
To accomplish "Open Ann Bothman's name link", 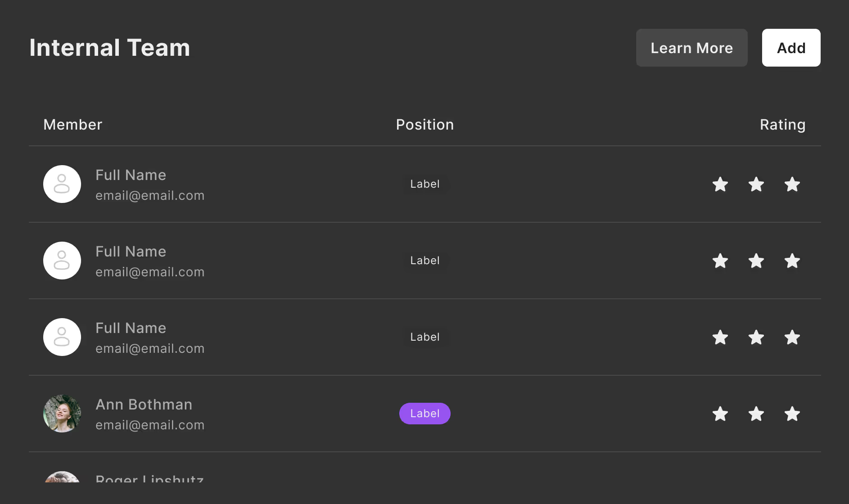I will tap(144, 405).
